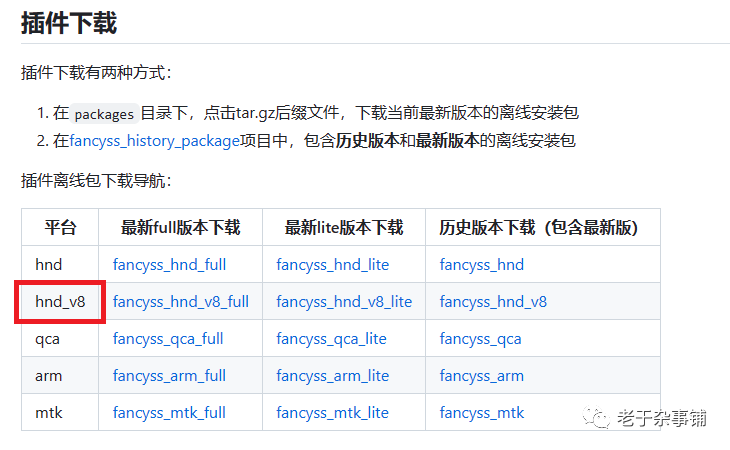Open fancyss_hnd_v8 history link

(x=493, y=302)
